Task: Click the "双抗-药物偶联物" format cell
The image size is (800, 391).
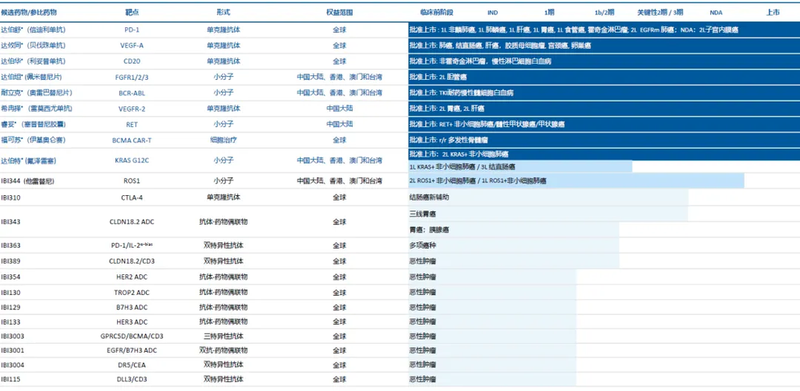Action: [x=223, y=351]
